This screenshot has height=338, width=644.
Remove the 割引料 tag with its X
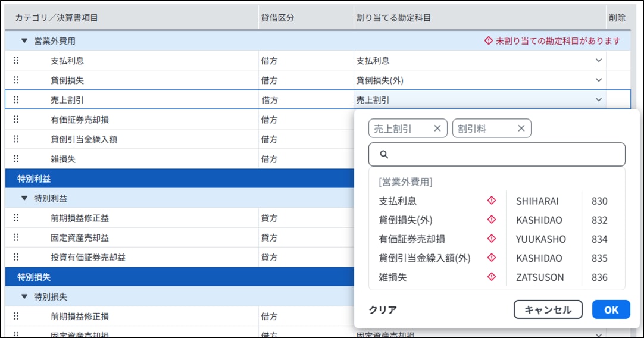521,129
